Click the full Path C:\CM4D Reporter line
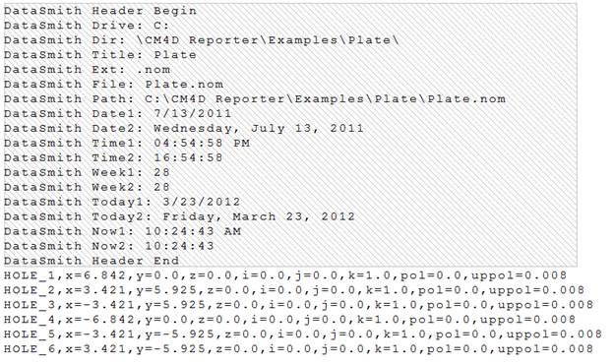The width and height of the screenshot is (614, 364). tap(255, 99)
